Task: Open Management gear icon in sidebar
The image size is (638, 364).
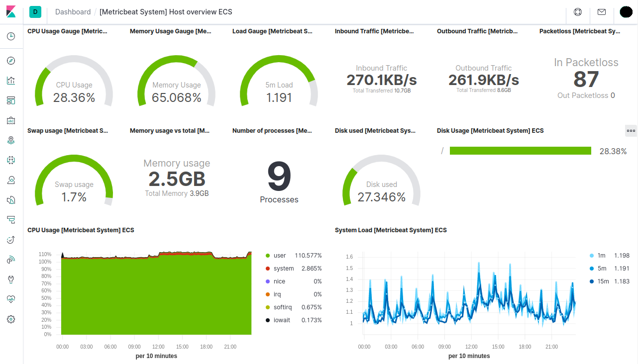Action: [11, 319]
